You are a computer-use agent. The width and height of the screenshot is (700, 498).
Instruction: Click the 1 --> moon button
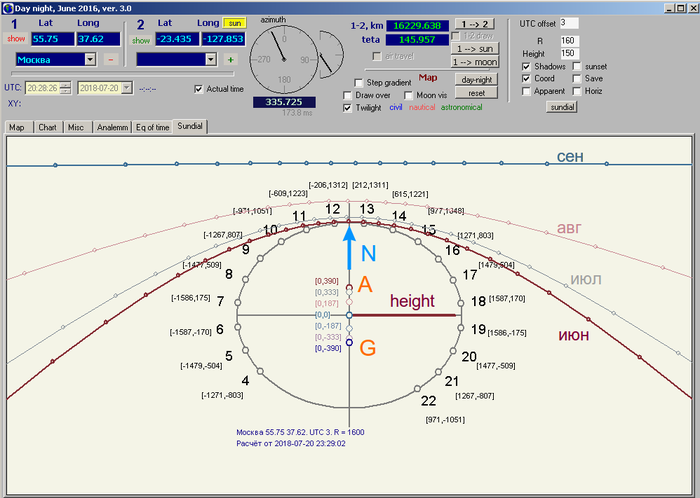point(475,62)
